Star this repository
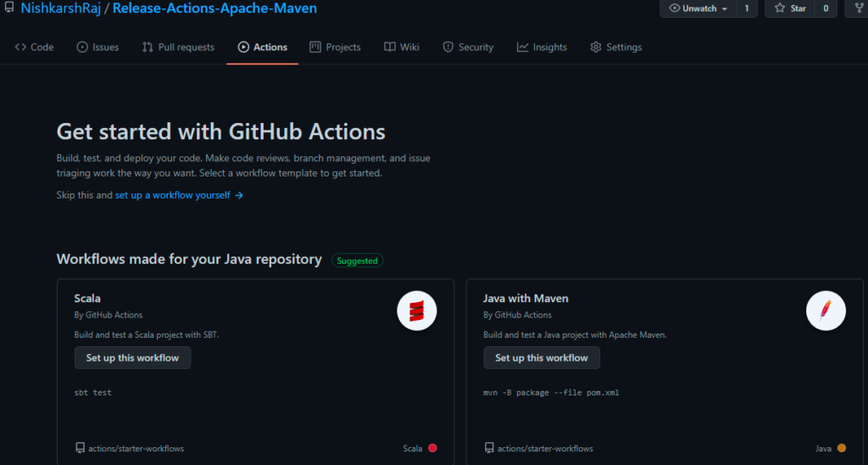Screen dimensions: 868x465 point(789,8)
